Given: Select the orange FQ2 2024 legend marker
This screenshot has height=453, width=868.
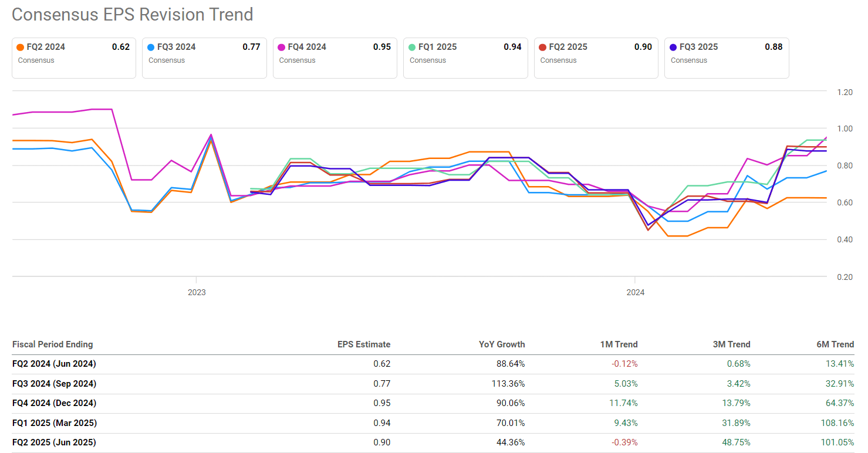Looking at the screenshot, I should point(21,46).
